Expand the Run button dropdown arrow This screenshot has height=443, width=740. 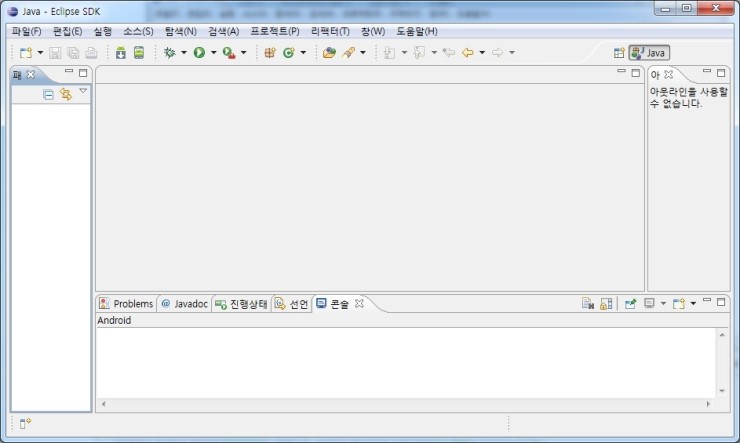coord(213,52)
